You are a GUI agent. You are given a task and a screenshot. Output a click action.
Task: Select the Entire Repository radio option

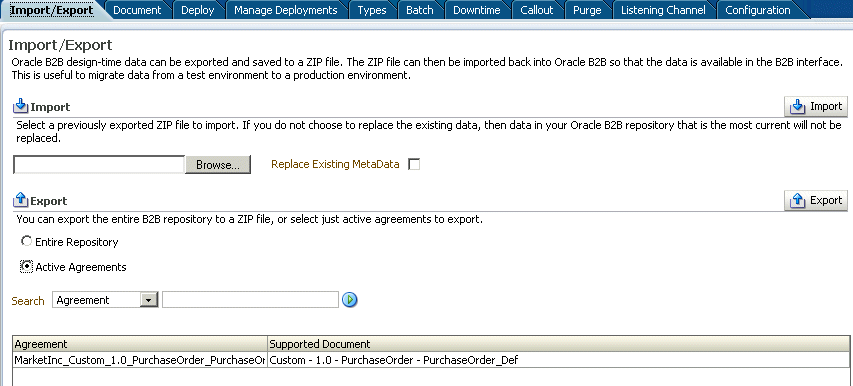pyautogui.click(x=26, y=241)
